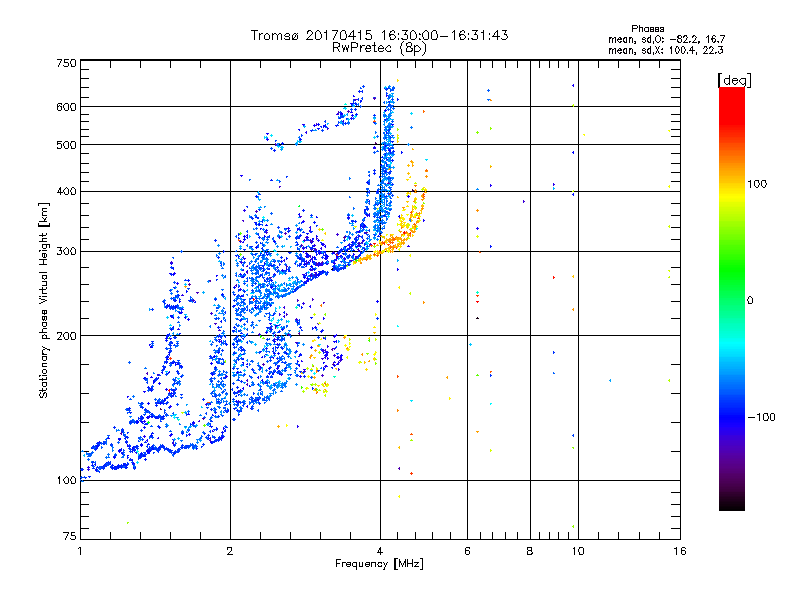
Task: Click the plot title 'Tromsø 20170415 16:30:00-16:31:43'
Action: tap(380, 35)
